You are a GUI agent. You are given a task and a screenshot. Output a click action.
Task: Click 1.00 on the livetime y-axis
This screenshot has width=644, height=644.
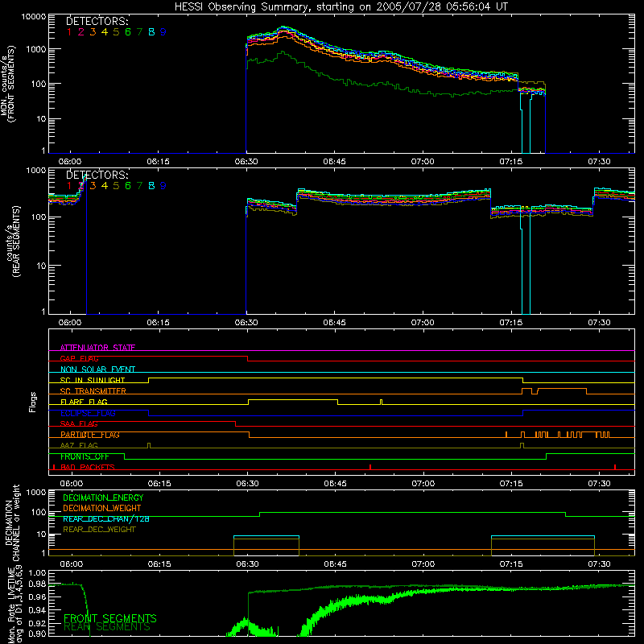[x=37, y=572]
